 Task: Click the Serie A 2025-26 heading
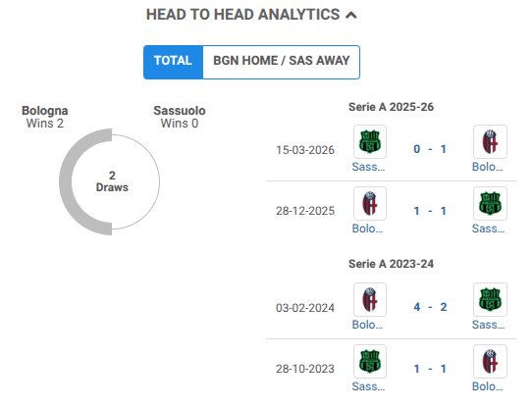tap(392, 107)
